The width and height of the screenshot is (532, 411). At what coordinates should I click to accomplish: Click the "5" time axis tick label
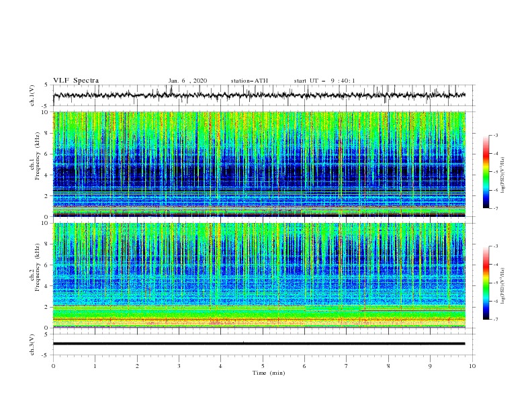[x=263, y=366]
